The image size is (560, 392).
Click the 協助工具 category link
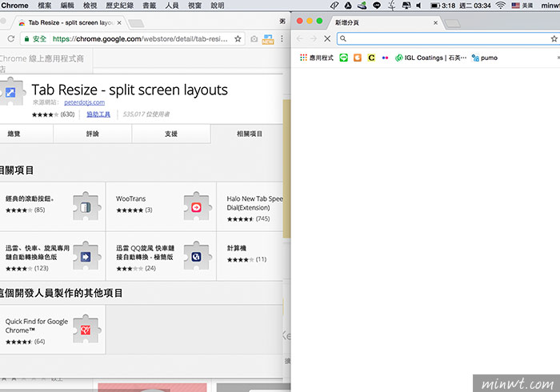[x=98, y=114]
